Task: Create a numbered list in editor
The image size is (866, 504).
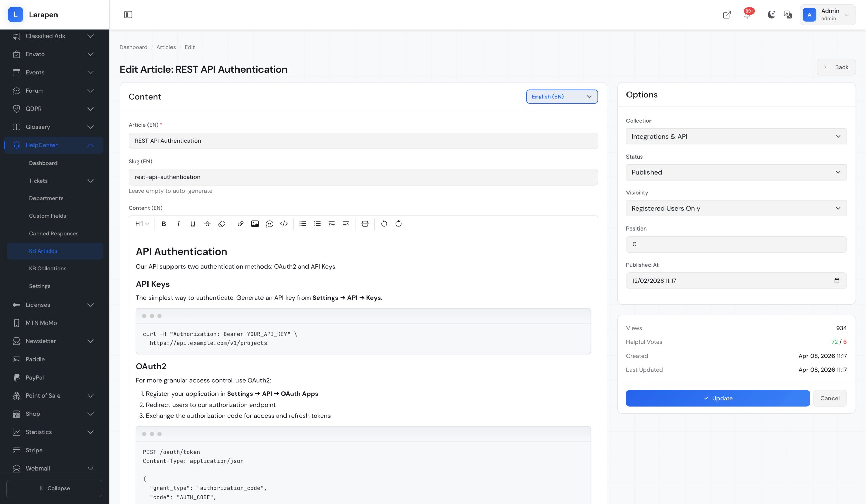Action: coord(317,224)
